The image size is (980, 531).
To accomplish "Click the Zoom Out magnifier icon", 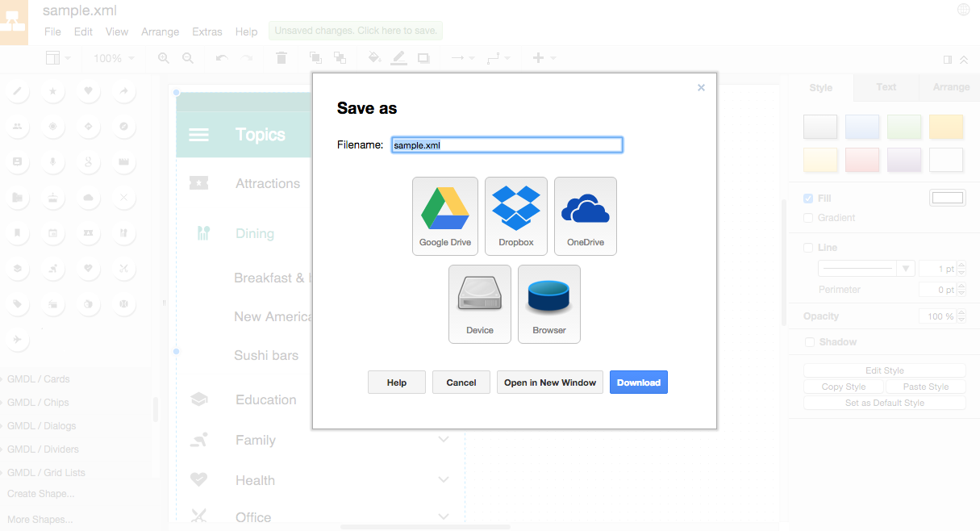I will tap(188, 58).
